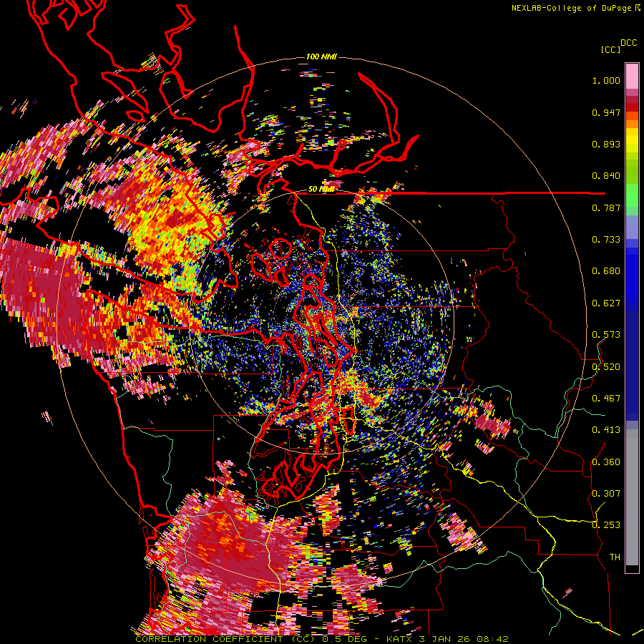Click the pink top segment of the color scale
Image resolution: width=644 pixels, height=644 pixels.
tap(632, 76)
